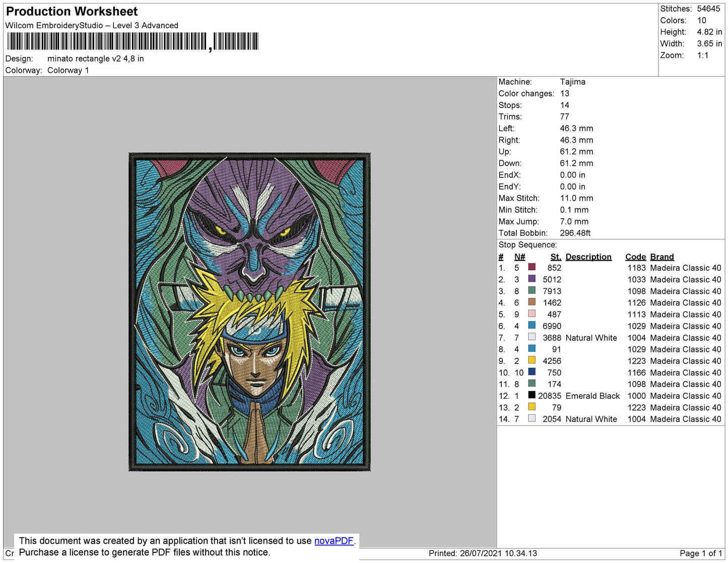Image resolution: width=728 pixels, height=563 pixels.
Task: Click the Max Stitch value '11.0 mm'
Action: [x=576, y=199]
